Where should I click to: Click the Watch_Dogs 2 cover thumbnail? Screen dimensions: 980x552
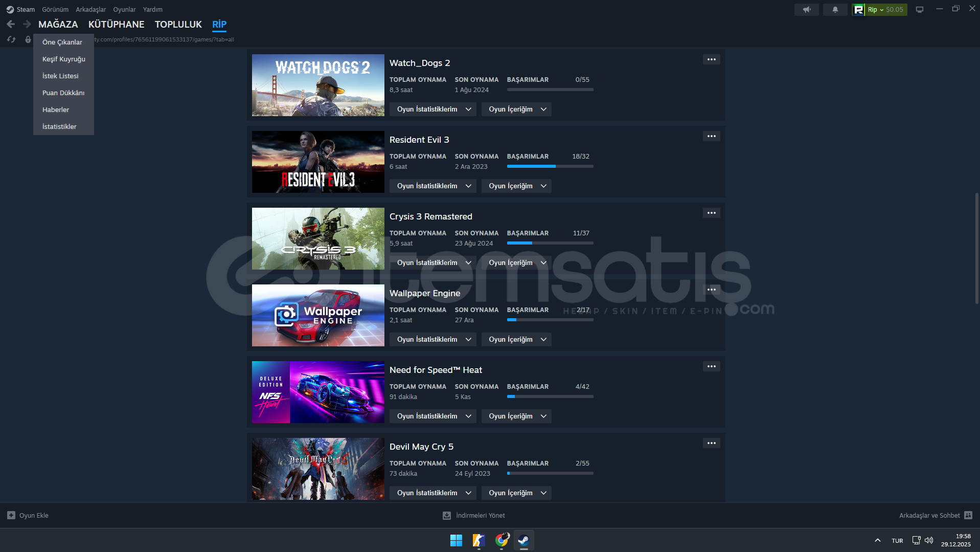[318, 85]
